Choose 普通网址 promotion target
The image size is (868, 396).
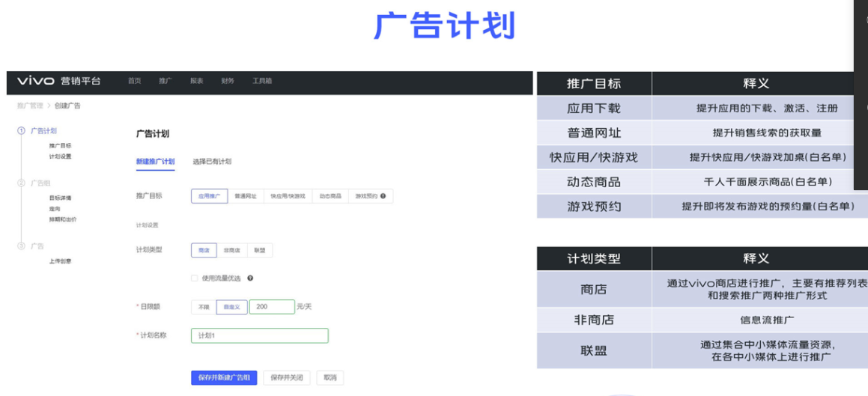(x=245, y=196)
